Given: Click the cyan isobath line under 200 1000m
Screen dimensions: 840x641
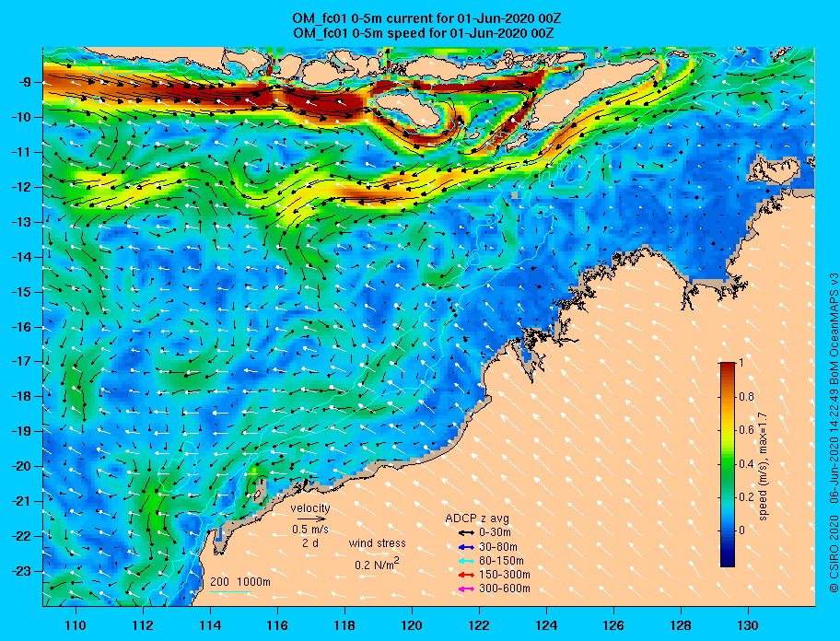Looking at the screenshot, I should (230, 592).
